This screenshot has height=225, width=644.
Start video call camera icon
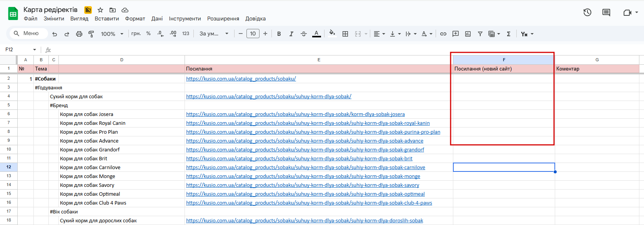(x=627, y=12)
